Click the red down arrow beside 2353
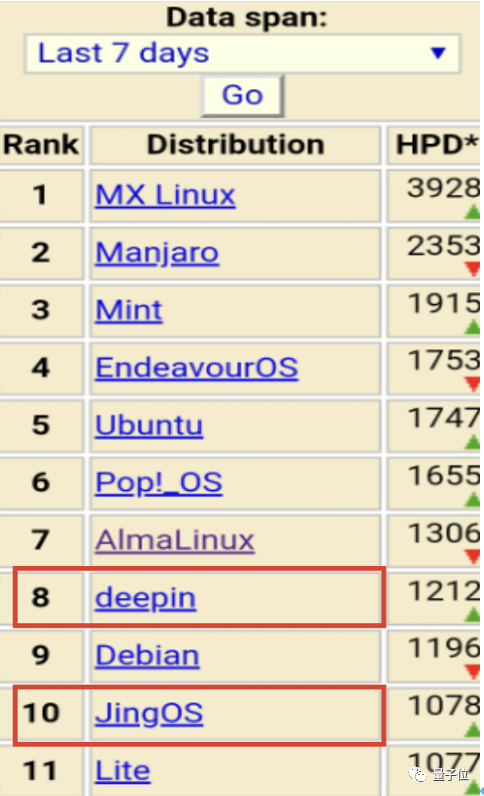The image size is (484, 796). coord(472,269)
